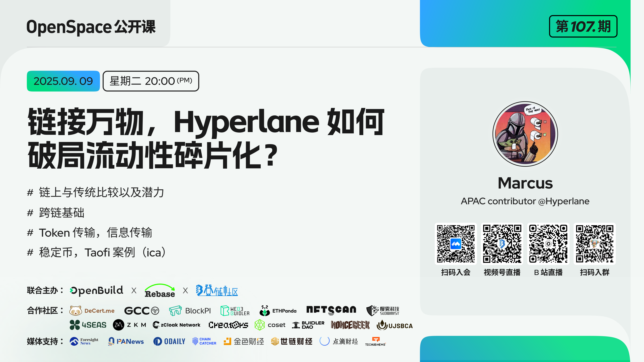This screenshot has width=644, height=362.
Task: Click the DeCert.me community logo
Action: 92,311
